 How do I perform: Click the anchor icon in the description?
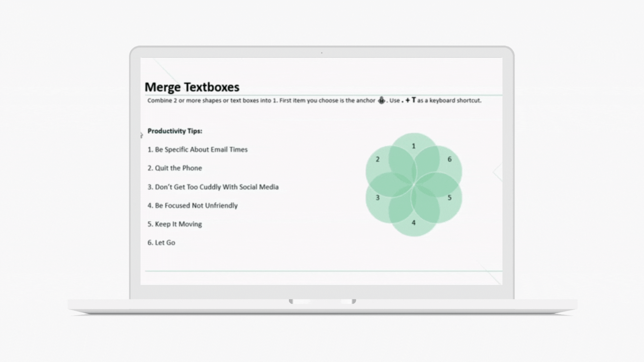[x=381, y=100]
